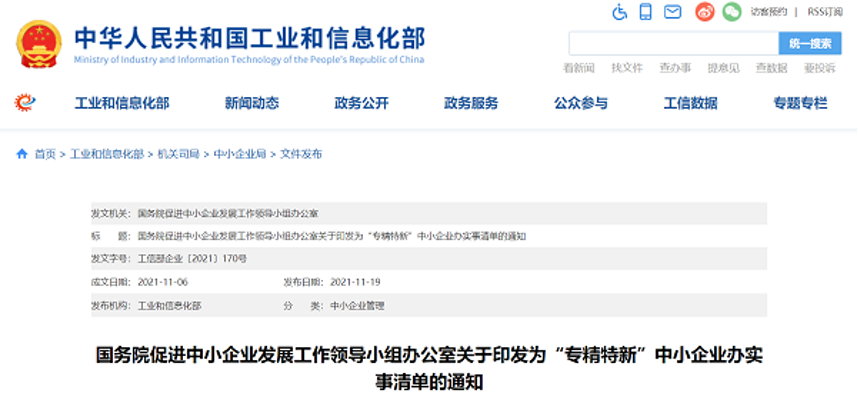Open the 工业和信息化部 navigation menu
The height and width of the screenshot is (404, 858).
122,103
